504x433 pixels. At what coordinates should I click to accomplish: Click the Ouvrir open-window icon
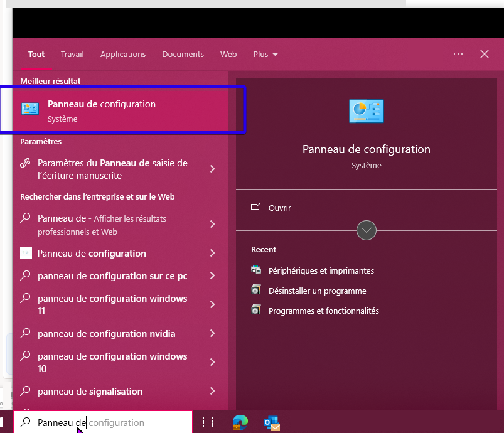[256, 206]
